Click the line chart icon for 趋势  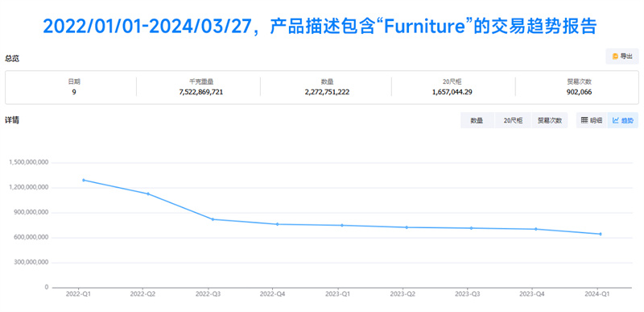[616, 120]
